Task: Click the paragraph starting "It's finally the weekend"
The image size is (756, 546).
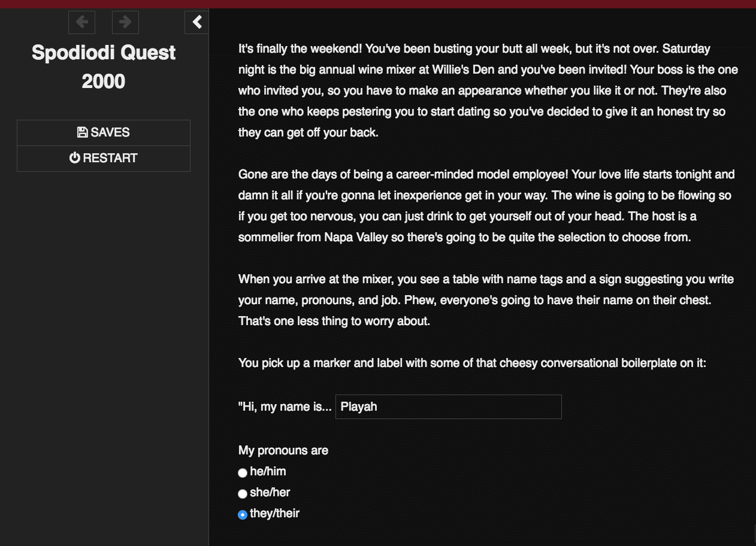Action: click(488, 90)
